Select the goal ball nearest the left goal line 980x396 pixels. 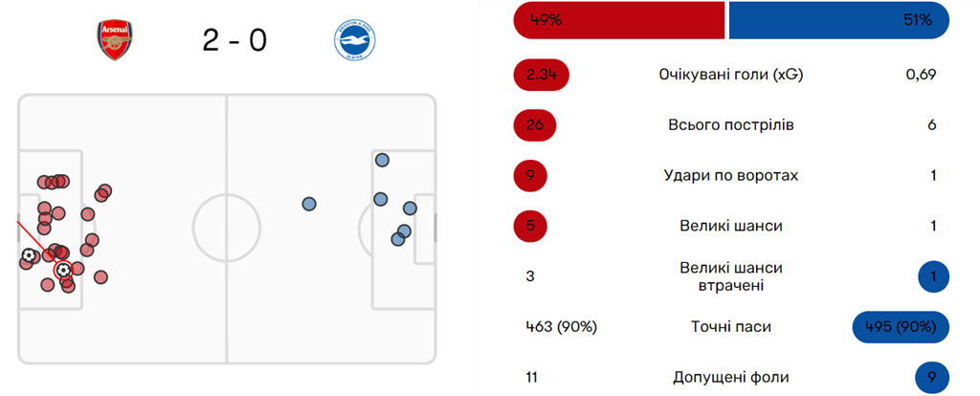tap(29, 256)
